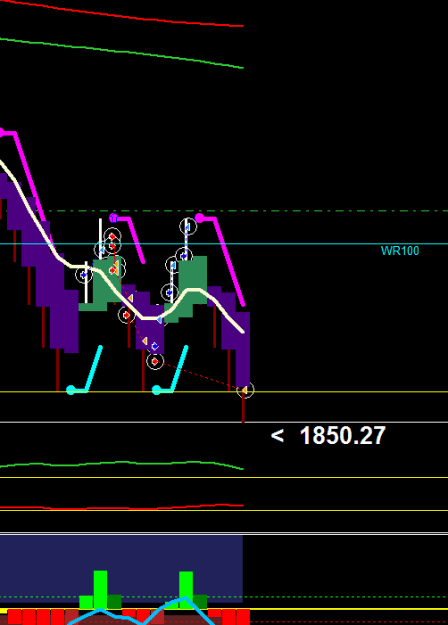The height and width of the screenshot is (625, 448).
Task: Click the WR100 level label
Action: (400, 251)
